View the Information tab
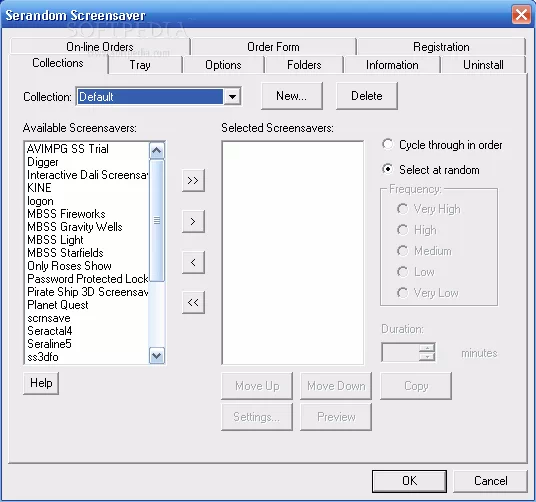536x502 pixels. [392, 65]
